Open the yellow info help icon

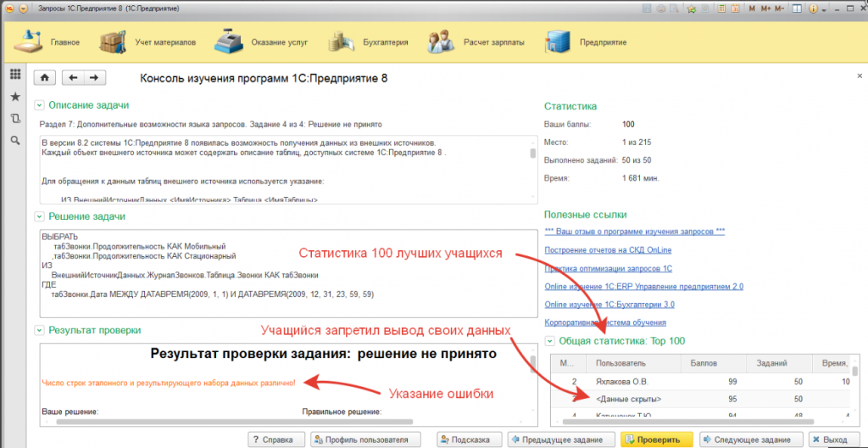pyautogui.click(x=813, y=8)
